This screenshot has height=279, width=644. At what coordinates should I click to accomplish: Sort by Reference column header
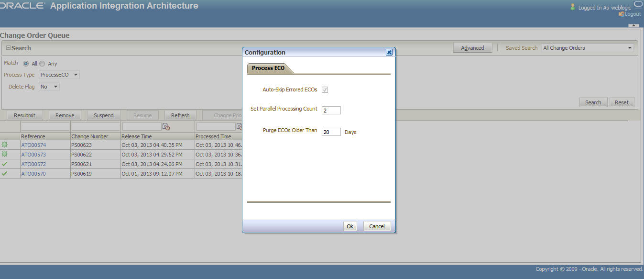tap(33, 136)
